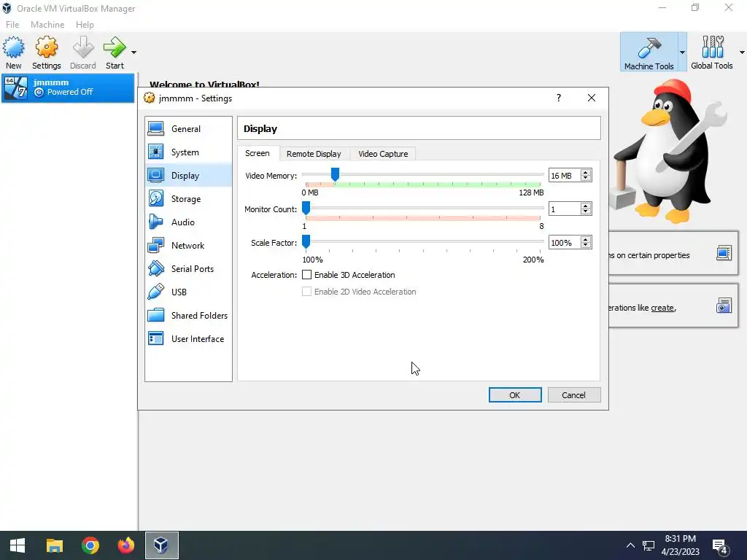Click the snapshots camera icon in welcome pane
This screenshot has width=747, height=560.
[x=724, y=306]
